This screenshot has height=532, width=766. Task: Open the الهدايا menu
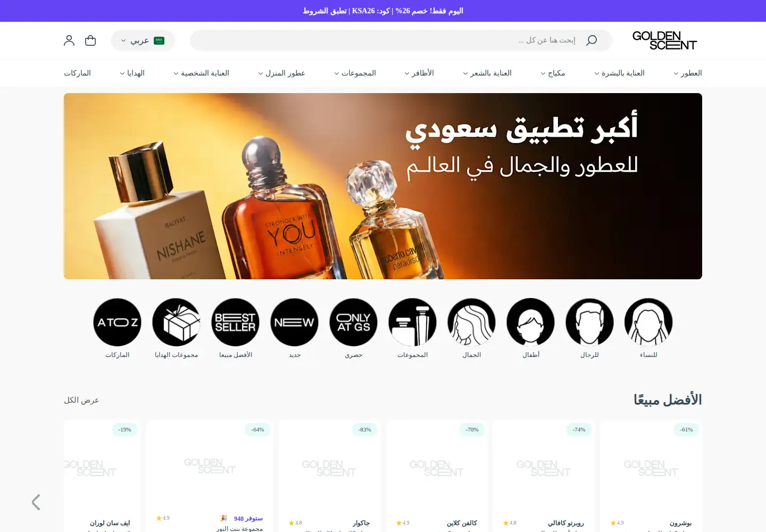[132, 73]
